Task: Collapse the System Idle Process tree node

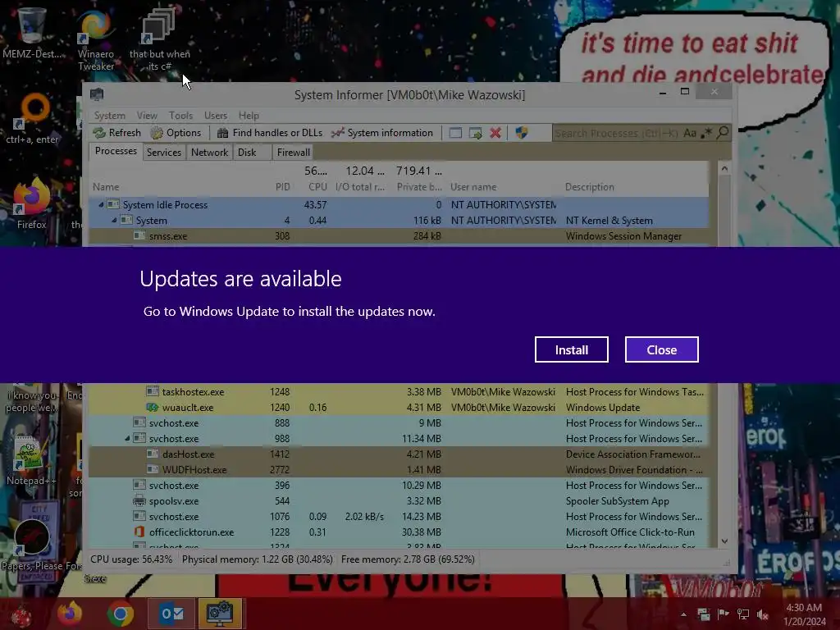Action: tap(101, 204)
